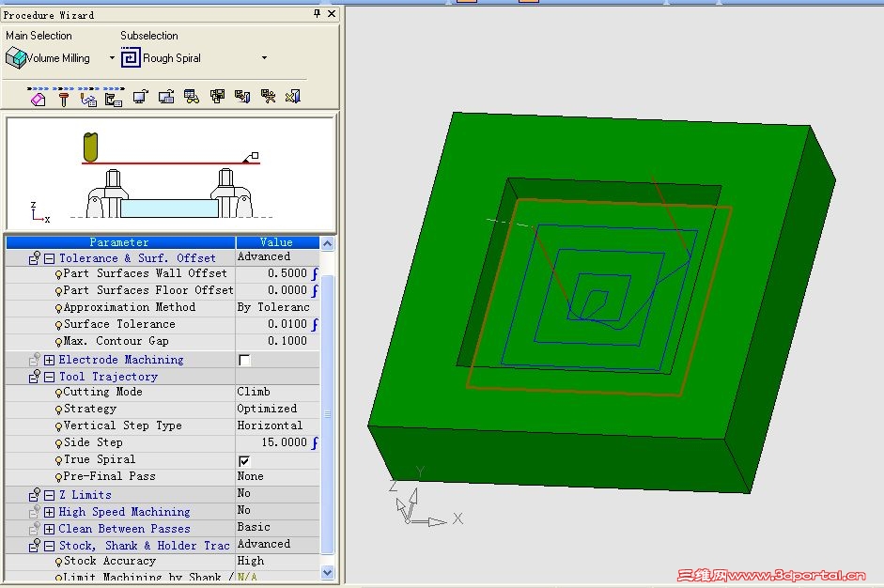Screen dimensions: 884x588
Task: Click the save and calculate running-figure icon
Action: coord(269,97)
